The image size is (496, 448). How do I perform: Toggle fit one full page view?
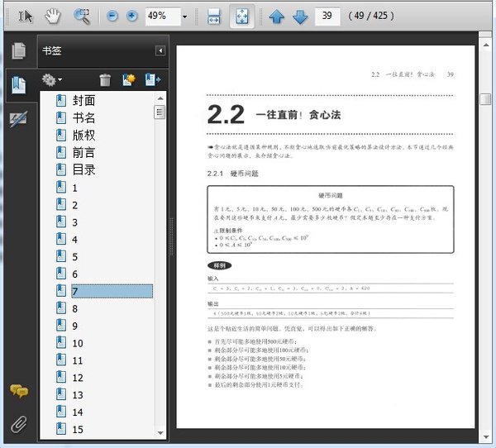241,16
